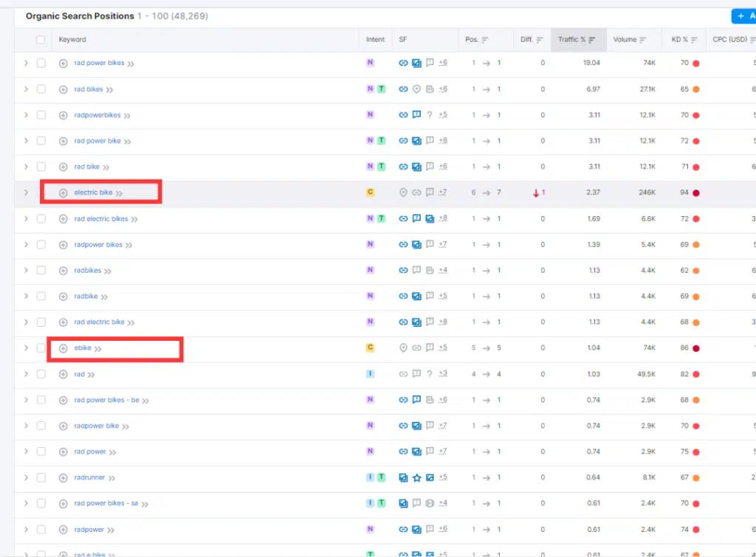Screen dimensions: 756x557
Task: Click the sort icon next to Diff. header
Action: (540, 40)
